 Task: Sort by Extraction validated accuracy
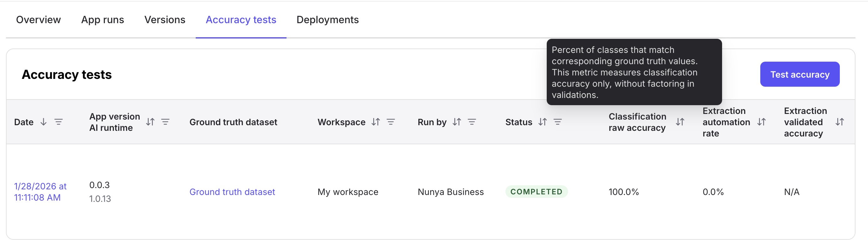coord(840,122)
